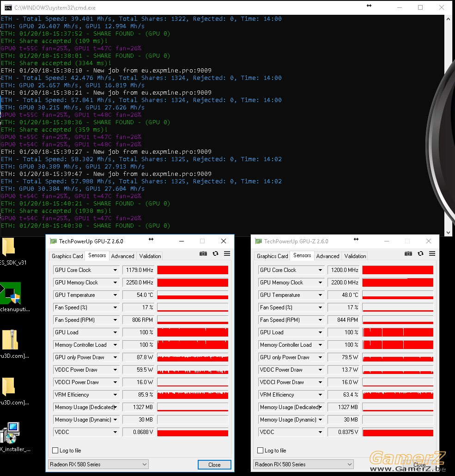Click the 63.4 % VRM Efficiency value
Image resolution: width=455 pixels, height=476 pixels.
pyautogui.click(x=343, y=395)
